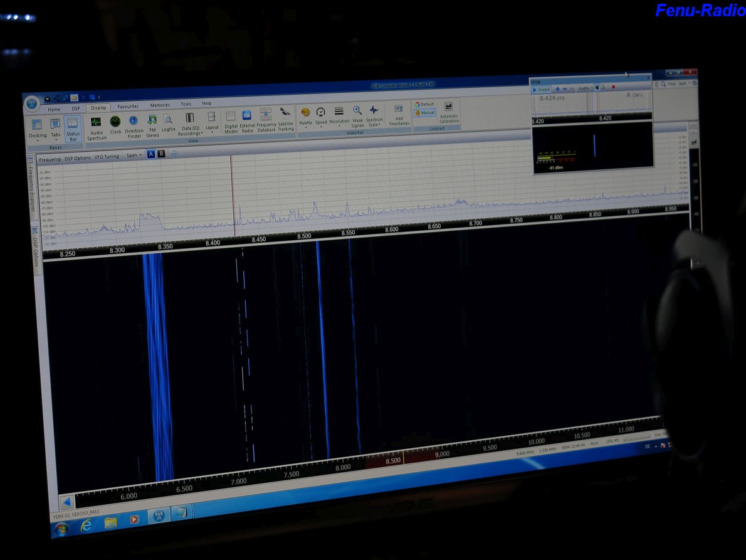The height and width of the screenshot is (560, 746).
Task: Open the Logfile viewer
Action: point(169,124)
